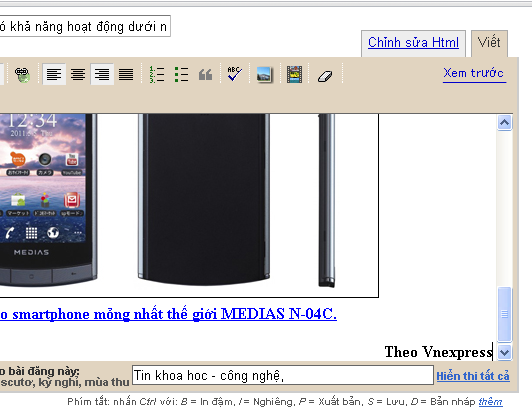This screenshot has height=420, width=532.
Task: Select the MEDIAS phone image
Action: click(x=189, y=206)
